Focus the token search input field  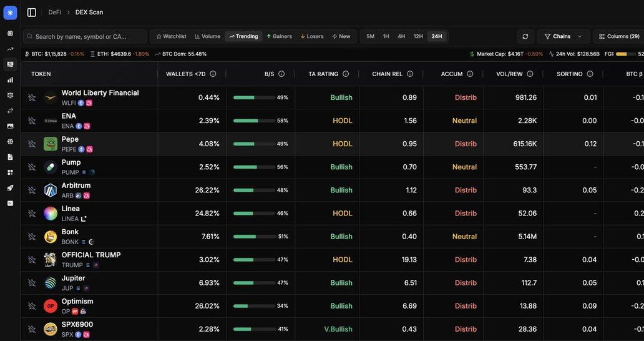coord(85,37)
